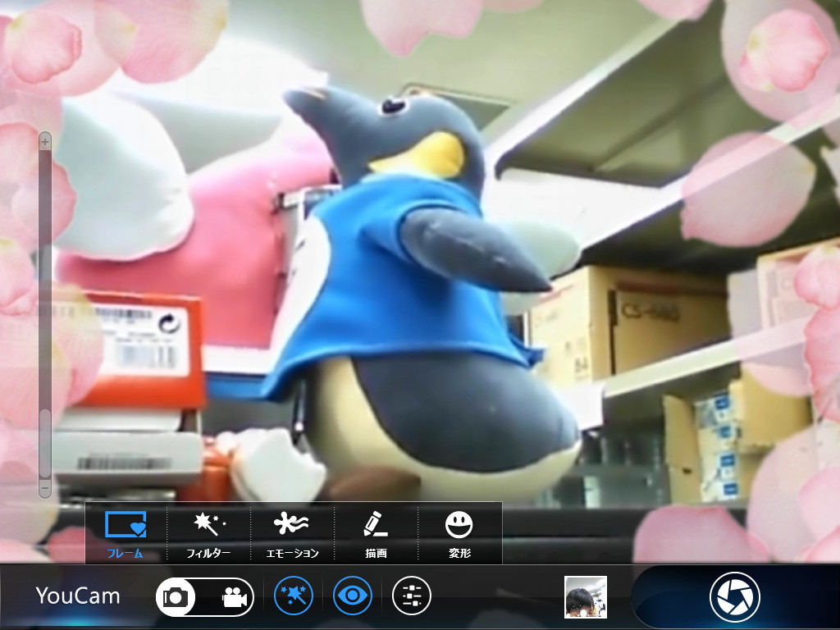Click the zoom in plus button
840x630 pixels.
46,142
